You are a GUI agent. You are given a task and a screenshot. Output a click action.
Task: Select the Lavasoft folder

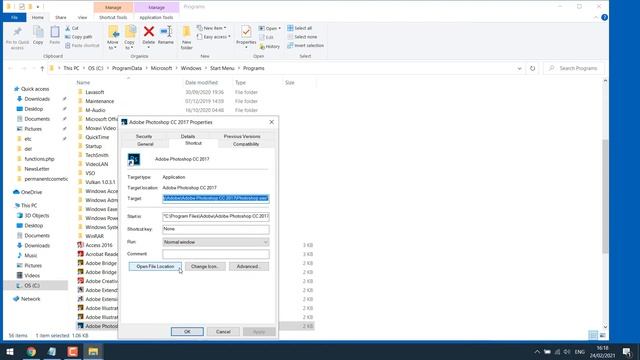coord(95,92)
